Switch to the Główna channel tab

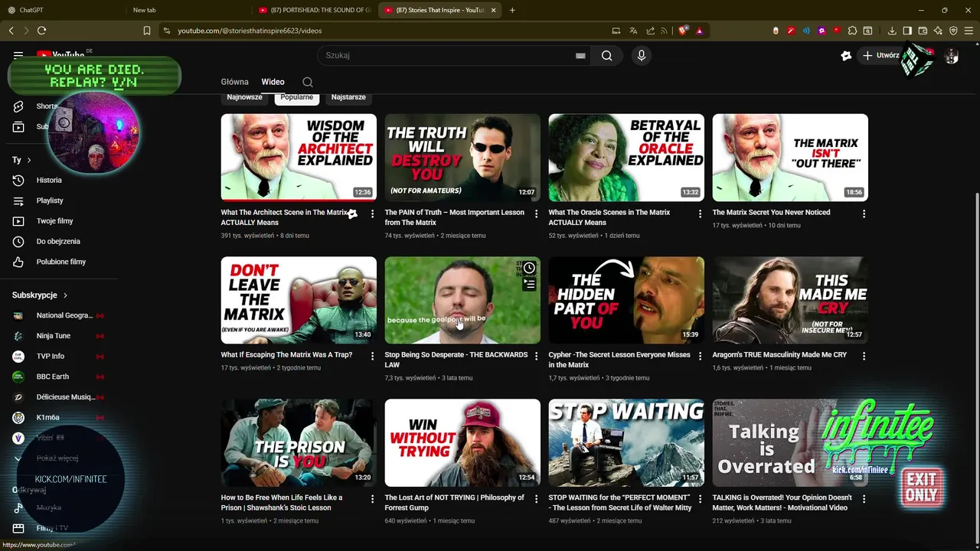pyautogui.click(x=234, y=82)
